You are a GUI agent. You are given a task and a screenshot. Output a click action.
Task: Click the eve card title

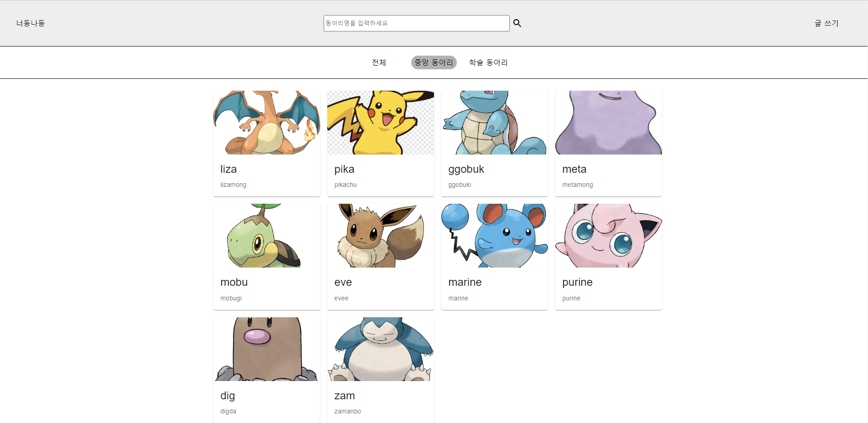coord(343,282)
